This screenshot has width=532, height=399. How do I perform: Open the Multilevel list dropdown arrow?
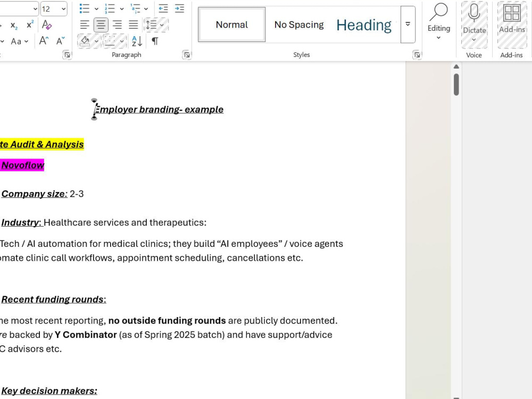[x=146, y=9]
